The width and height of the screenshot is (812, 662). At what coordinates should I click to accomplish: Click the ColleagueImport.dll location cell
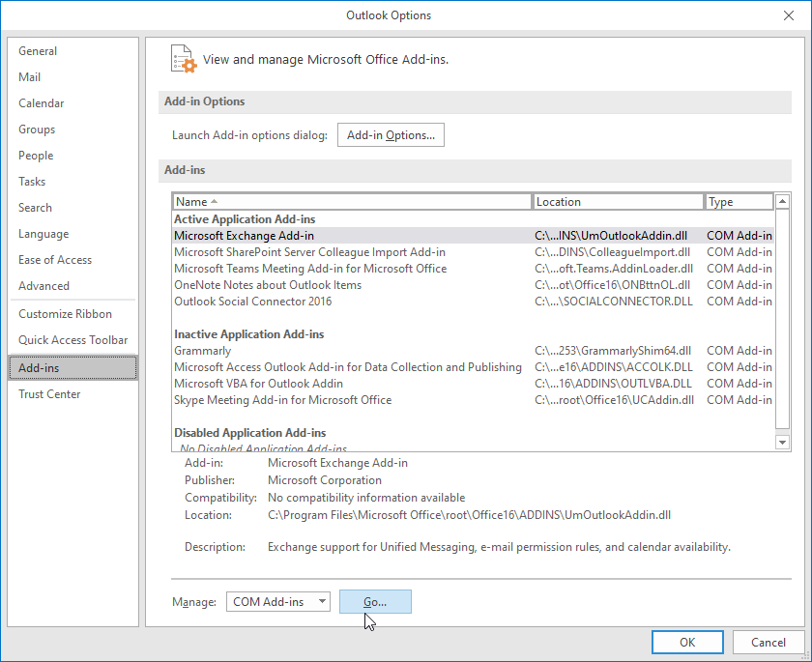click(612, 252)
